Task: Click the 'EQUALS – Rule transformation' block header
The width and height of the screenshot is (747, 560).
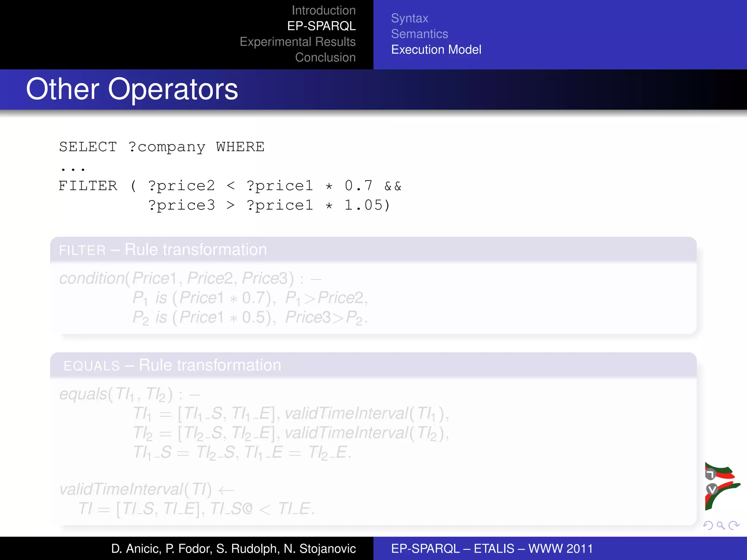Action: pyautogui.click(x=373, y=365)
